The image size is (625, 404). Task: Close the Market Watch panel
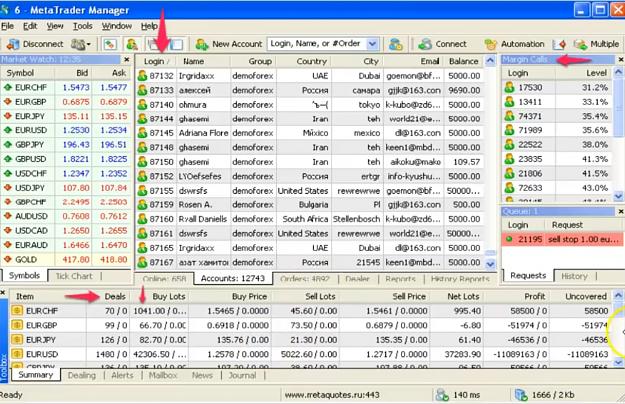pos(127,60)
